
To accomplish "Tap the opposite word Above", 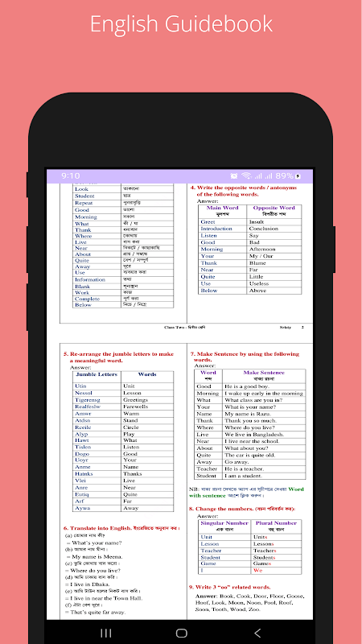I will [257, 291].
